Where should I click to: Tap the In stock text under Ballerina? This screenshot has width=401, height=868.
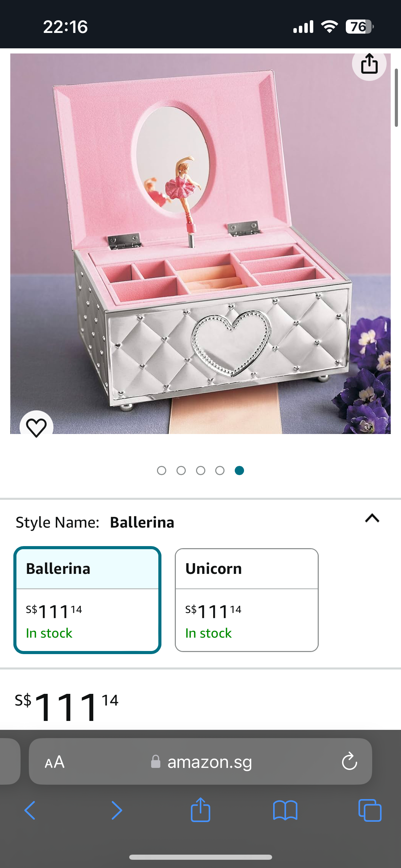(49, 634)
